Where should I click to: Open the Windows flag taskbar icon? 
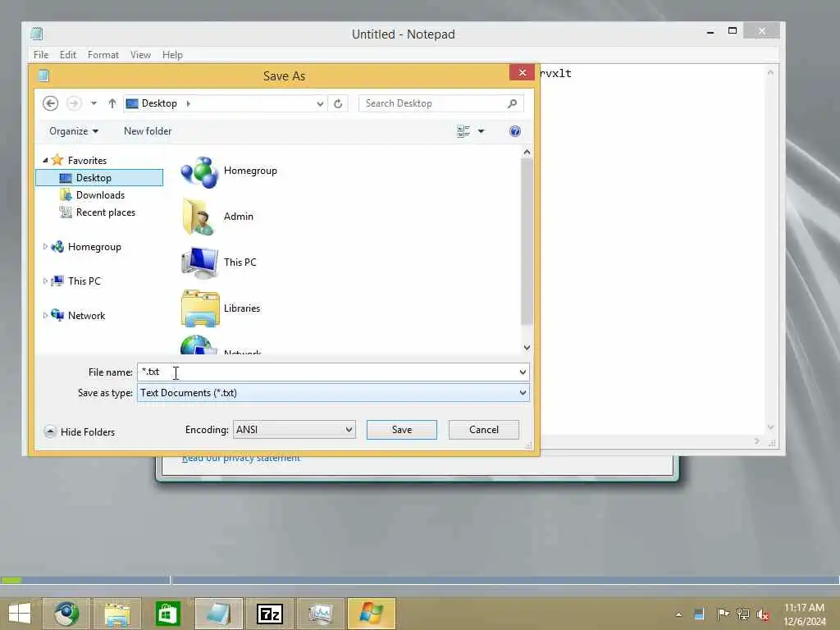[372, 614]
